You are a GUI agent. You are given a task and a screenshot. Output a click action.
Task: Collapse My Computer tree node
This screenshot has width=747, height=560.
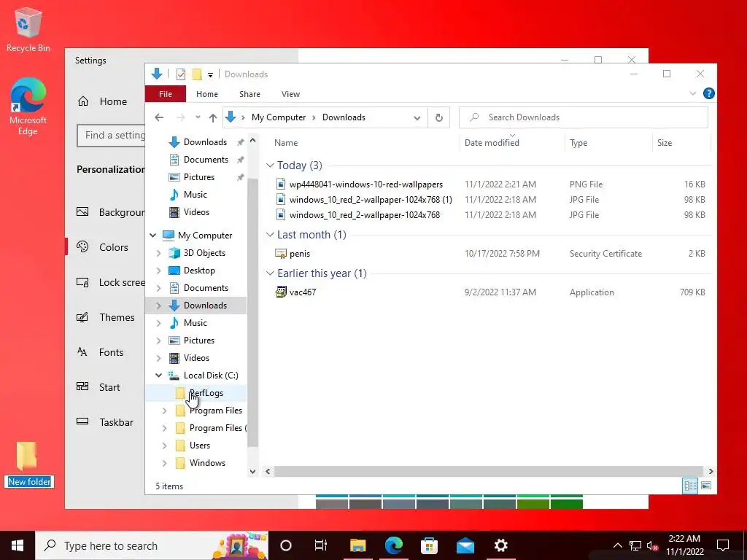pyautogui.click(x=153, y=236)
